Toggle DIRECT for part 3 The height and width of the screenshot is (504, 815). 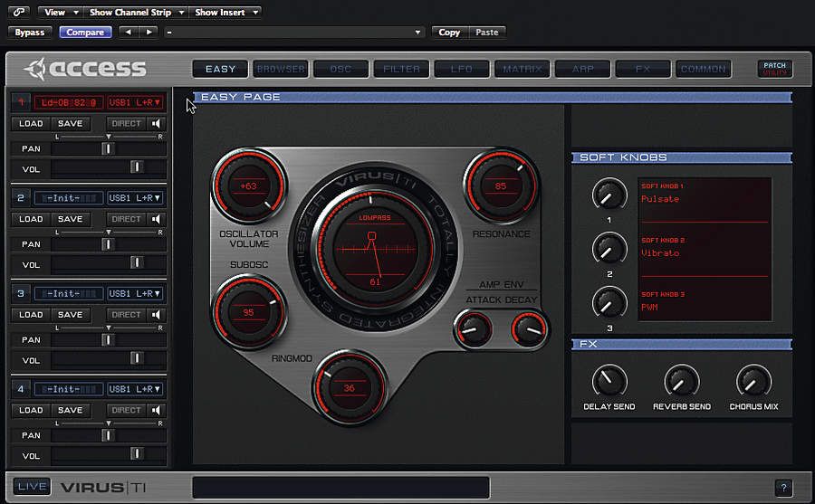tap(126, 315)
